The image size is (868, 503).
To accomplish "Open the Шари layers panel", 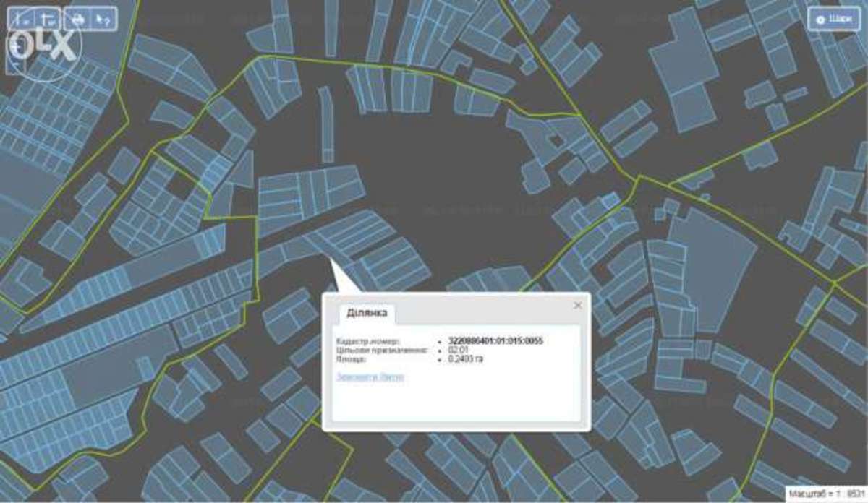I will pos(833,20).
